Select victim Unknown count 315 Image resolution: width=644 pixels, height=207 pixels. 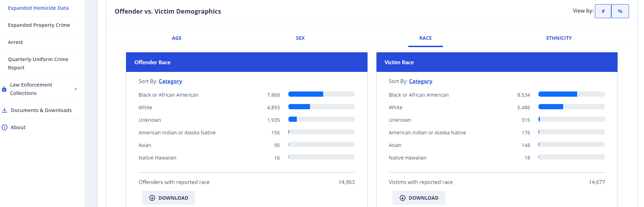(x=526, y=120)
